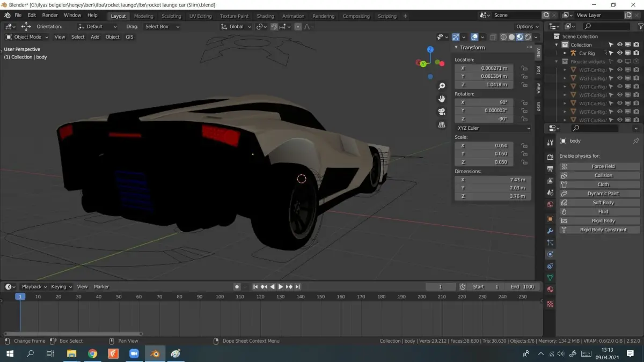Open the Object Constraints tab icon
This screenshot has width=644, height=362.
(550, 266)
